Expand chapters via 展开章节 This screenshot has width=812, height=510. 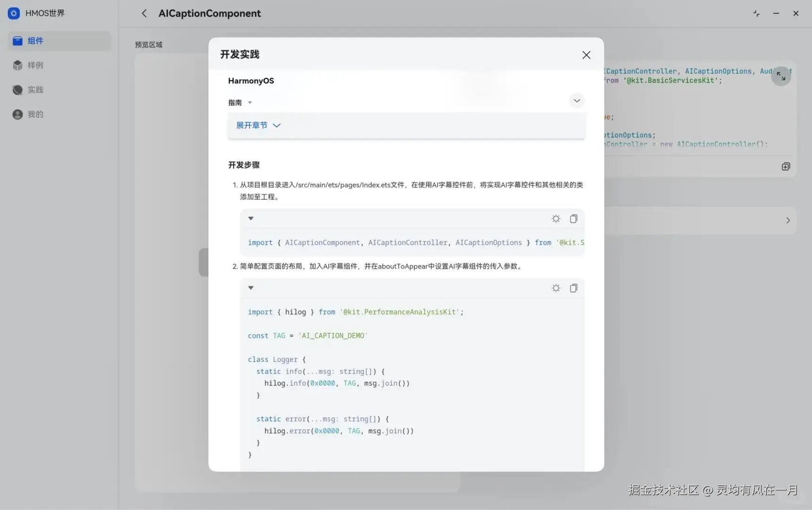click(x=258, y=125)
